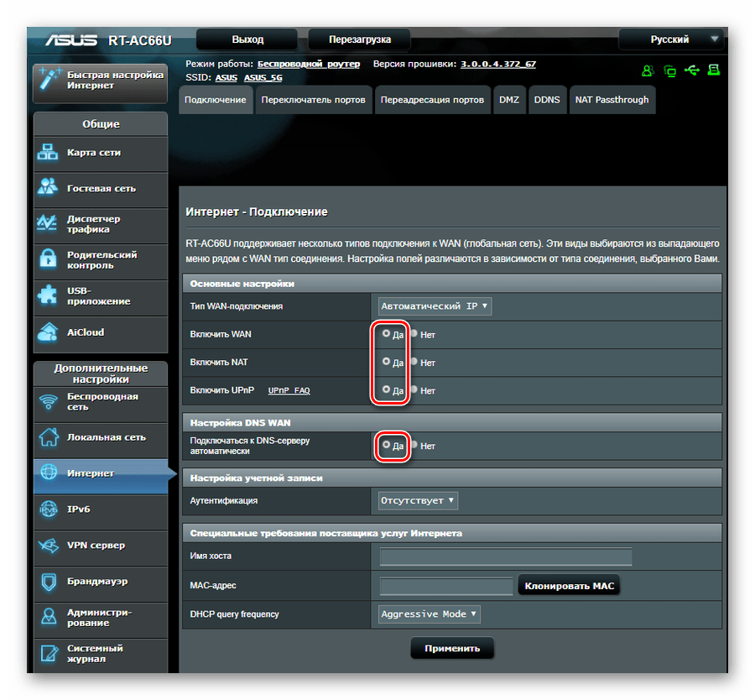
Task: Select Да for Включить WAN
Action: tap(386, 333)
